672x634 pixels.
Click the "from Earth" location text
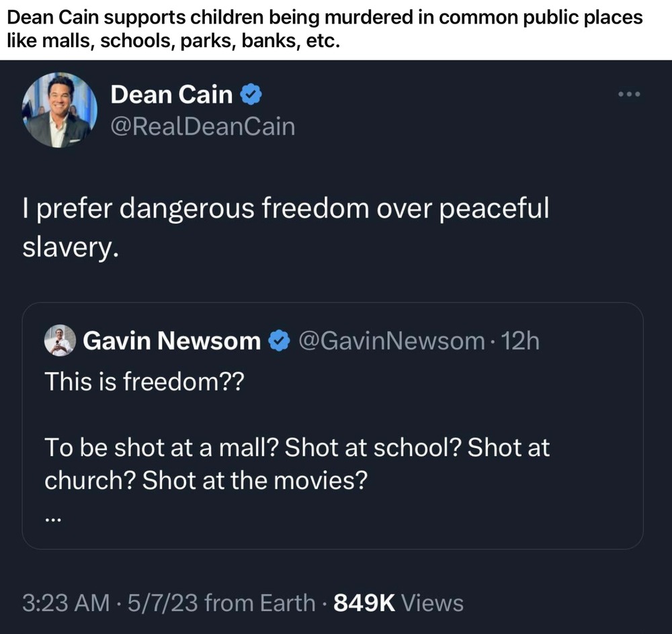[x=259, y=602]
